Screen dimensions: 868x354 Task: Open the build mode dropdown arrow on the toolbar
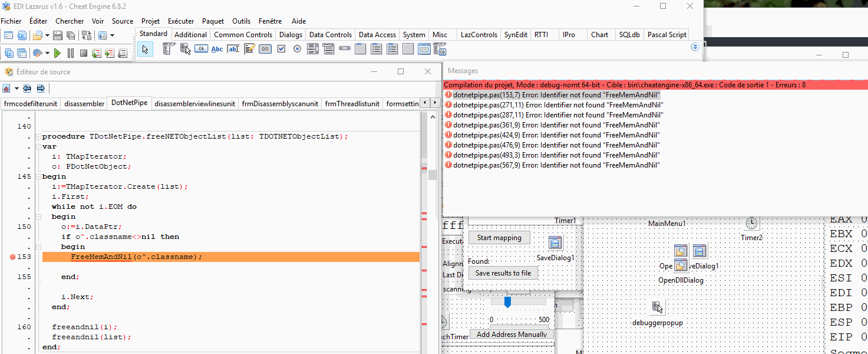46,53
